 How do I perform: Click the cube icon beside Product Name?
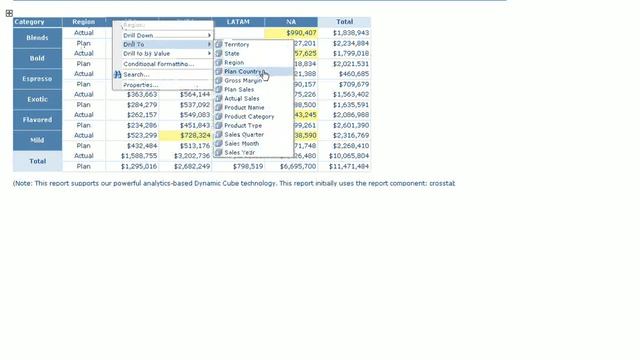click(x=219, y=107)
